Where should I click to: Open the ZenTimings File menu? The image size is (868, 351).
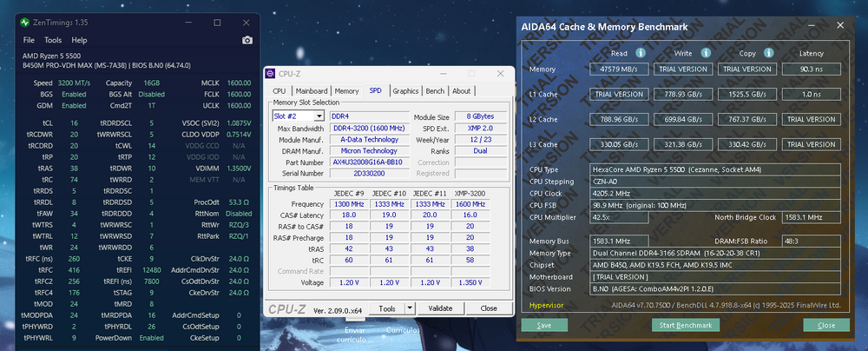[29, 40]
